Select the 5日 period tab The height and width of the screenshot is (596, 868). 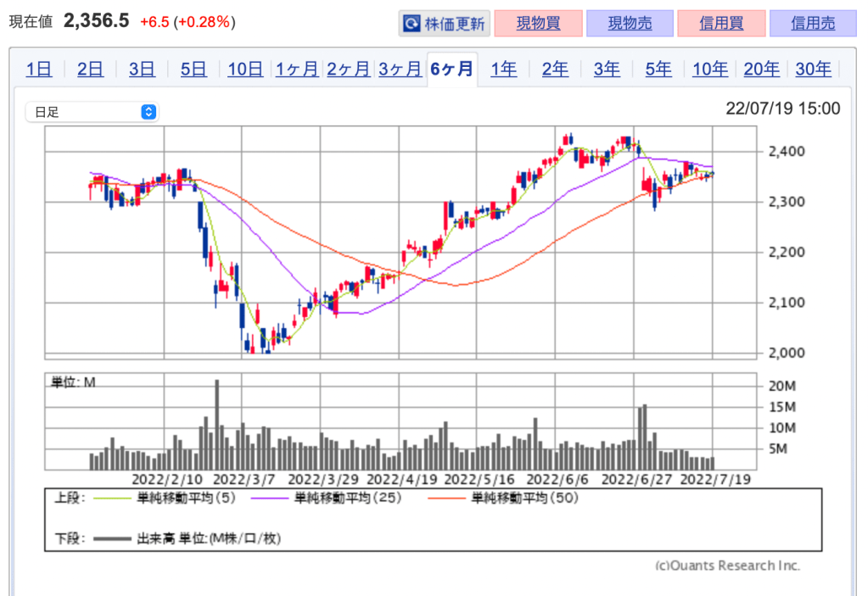point(193,70)
